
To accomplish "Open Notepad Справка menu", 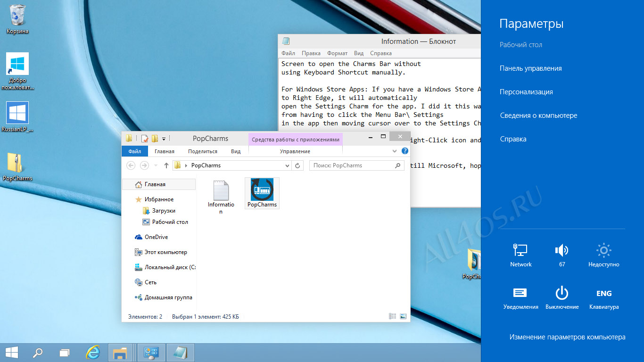I will (381, 53).
